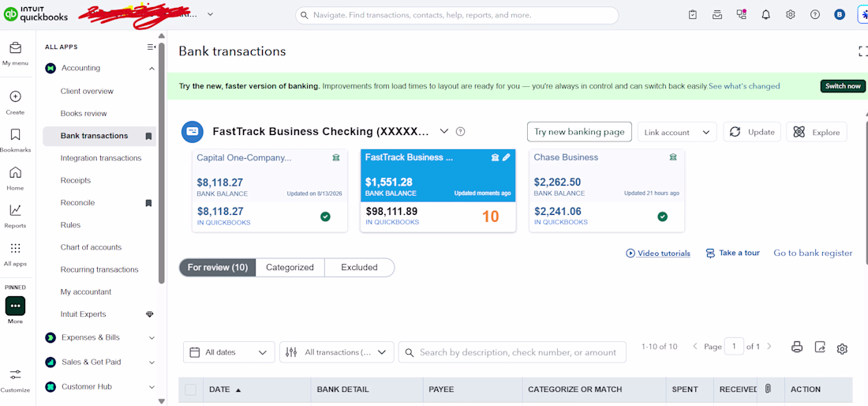868x406 pixels.
Task: Open the settings gear in header
Action: click(791, 15)
